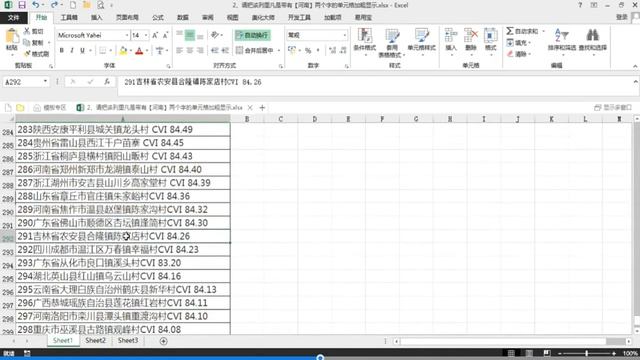
Task: Toggle top vertical alignment
Action: 180,36
